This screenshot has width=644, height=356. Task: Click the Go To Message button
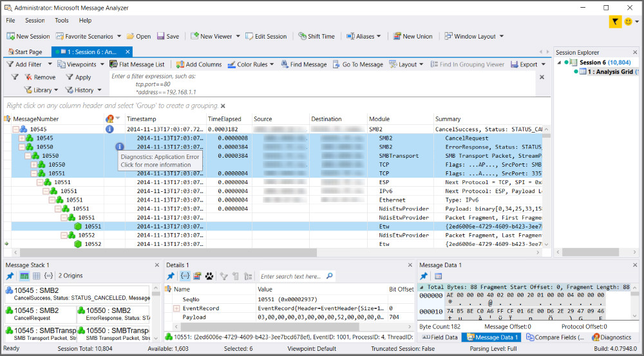coord(357,64)
